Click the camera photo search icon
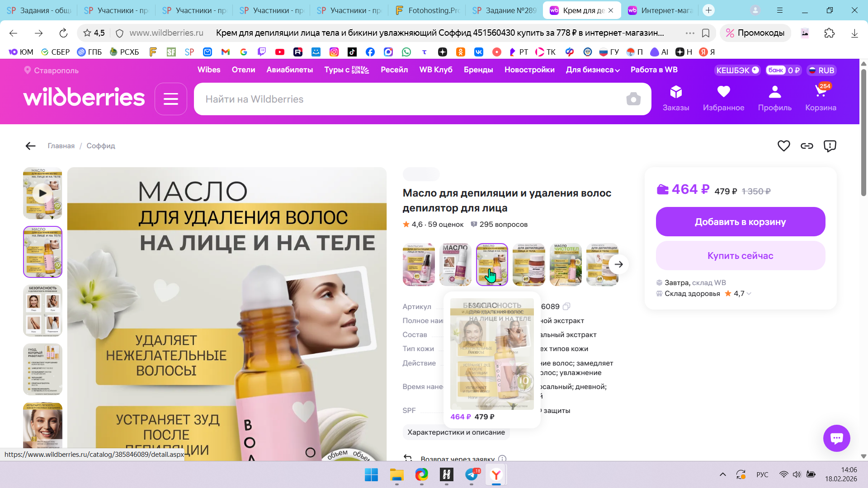This screenshot has height=488, width=868. [x=633, y=99]
